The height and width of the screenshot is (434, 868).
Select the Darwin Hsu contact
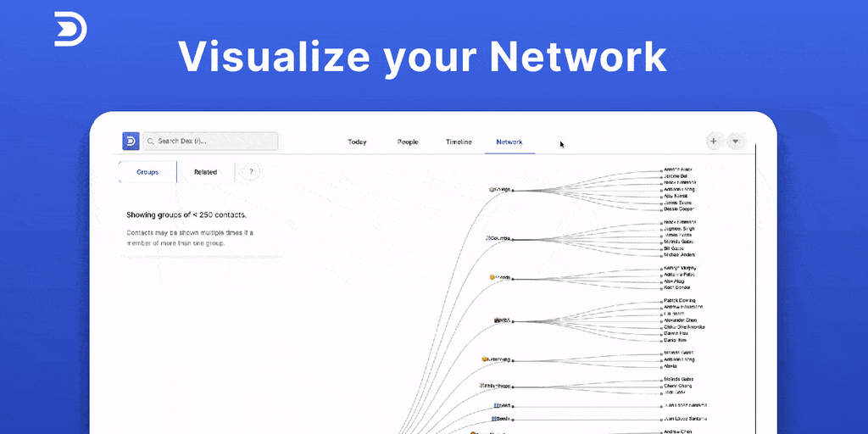click(676, 333)
